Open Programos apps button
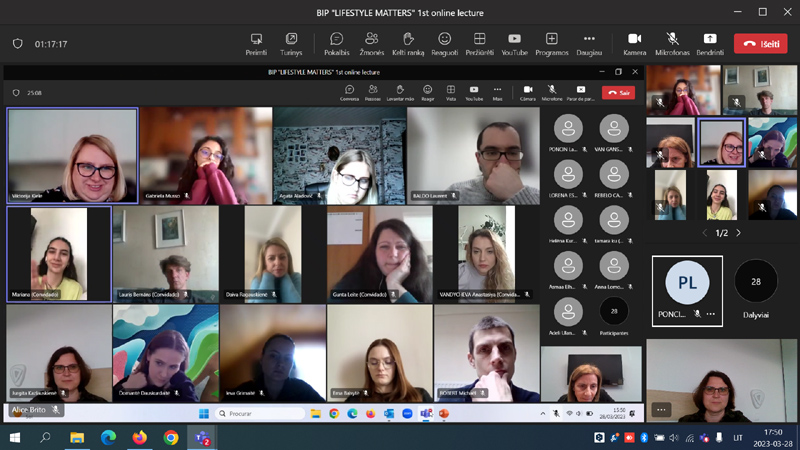This screenshot has height=450, width=800. 552,39
